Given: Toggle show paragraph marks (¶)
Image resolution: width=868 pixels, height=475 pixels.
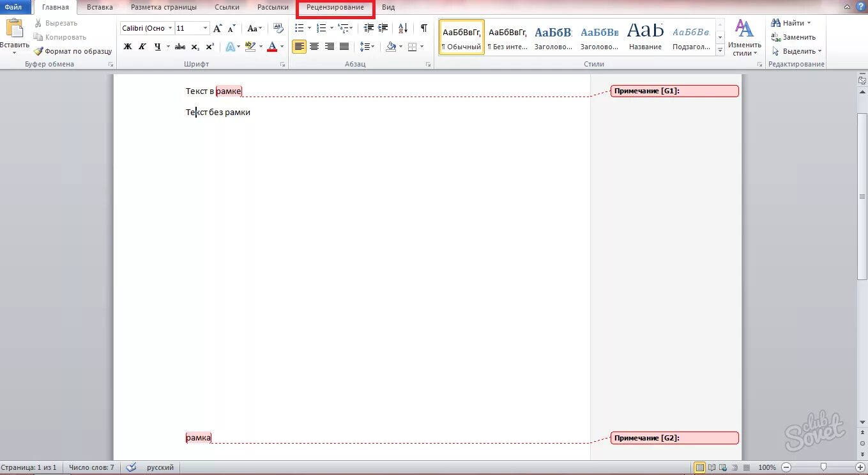Looking at the screenshot, I should pos(423,28).
